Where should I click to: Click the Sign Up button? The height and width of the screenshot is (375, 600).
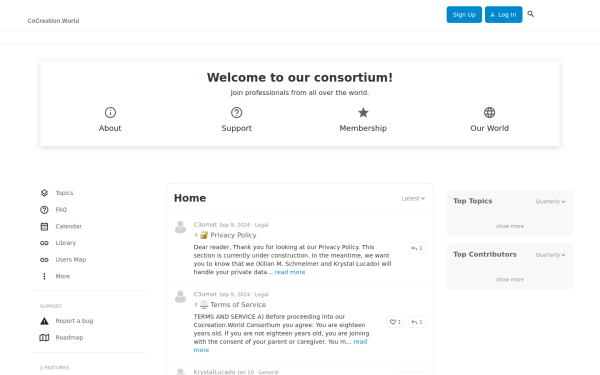tap(464, 15)
